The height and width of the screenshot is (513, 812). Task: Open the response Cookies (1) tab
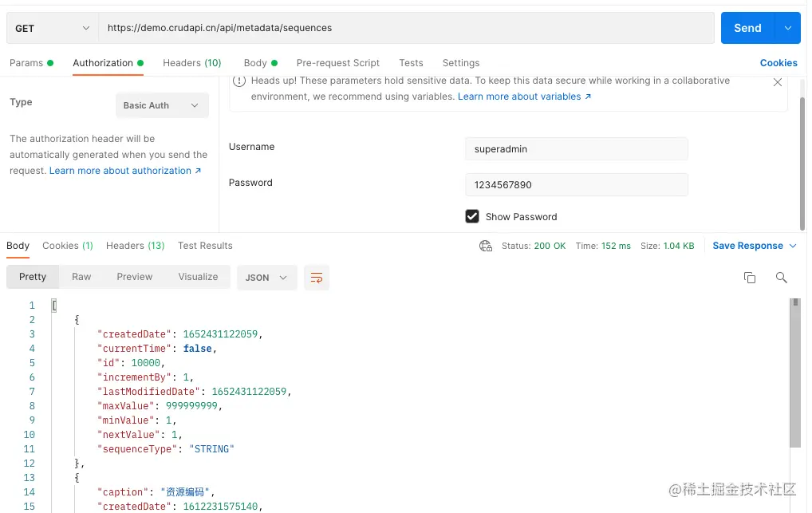[x=67, y=246]
